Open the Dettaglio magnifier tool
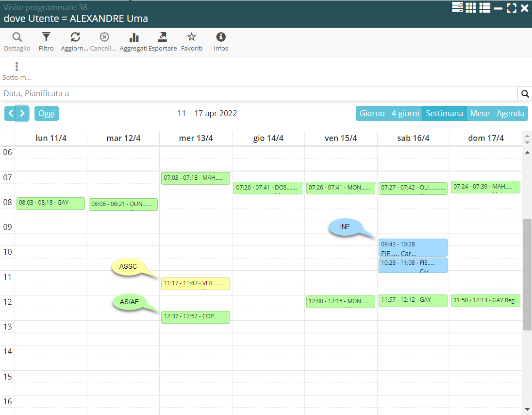The width and height of the screenshot is (532, 415). (x=17, y=37)
